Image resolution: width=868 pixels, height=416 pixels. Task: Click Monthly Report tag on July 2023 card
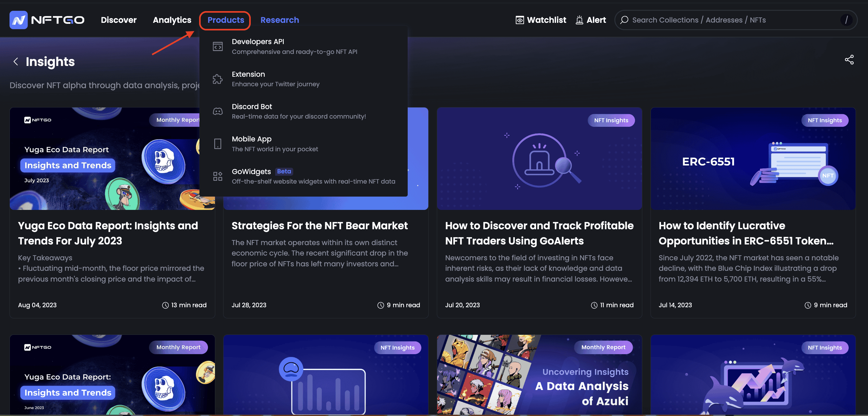point(175,120)
